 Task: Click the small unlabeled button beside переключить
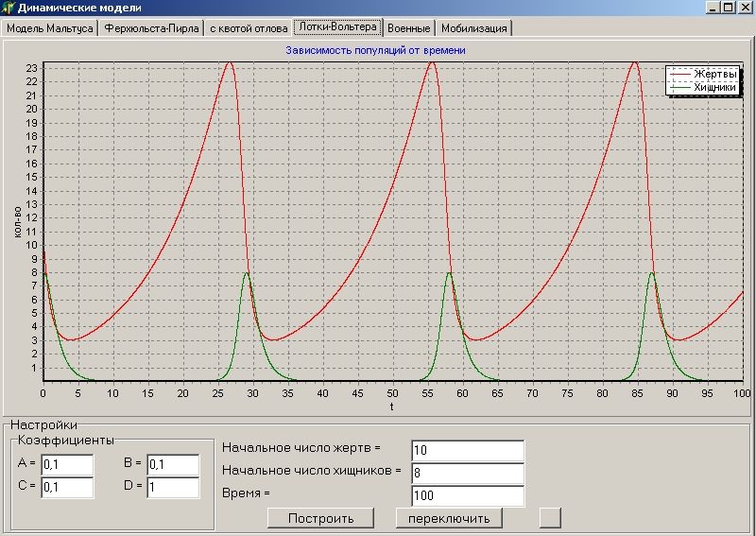pos(550,517)
